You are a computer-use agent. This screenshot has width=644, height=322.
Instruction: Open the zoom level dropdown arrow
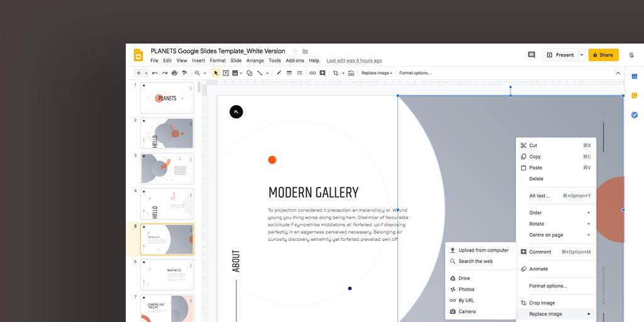pos(205,73)
